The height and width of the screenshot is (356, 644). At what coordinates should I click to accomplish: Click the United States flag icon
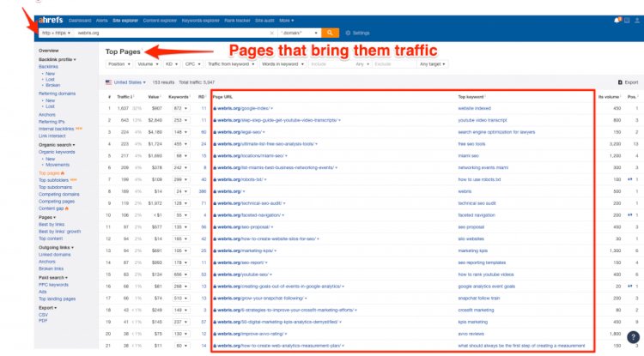click(108, 82)
